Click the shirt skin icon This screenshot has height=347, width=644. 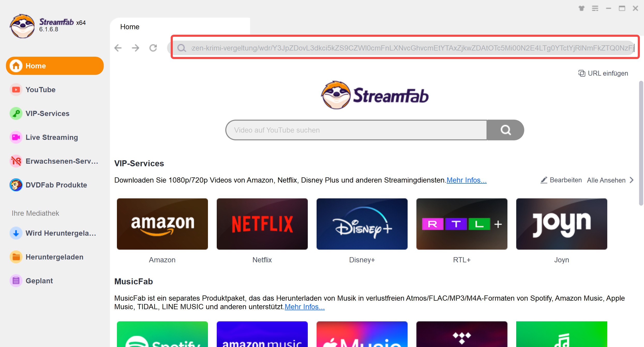[x=581, y=8]
